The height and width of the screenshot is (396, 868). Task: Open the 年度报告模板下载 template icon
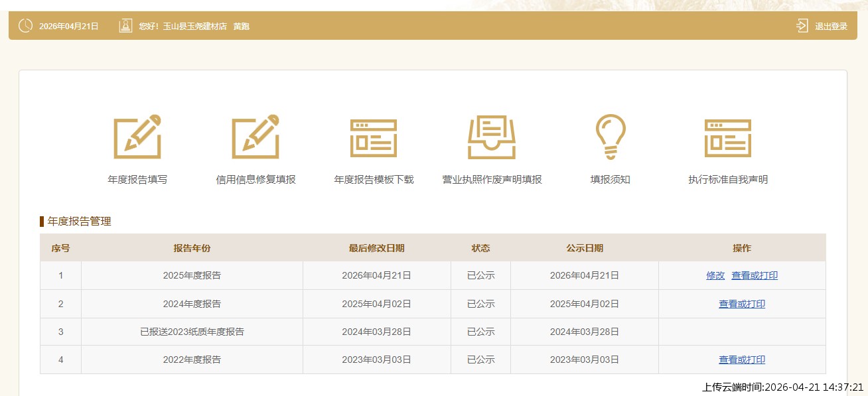(374, 138)
